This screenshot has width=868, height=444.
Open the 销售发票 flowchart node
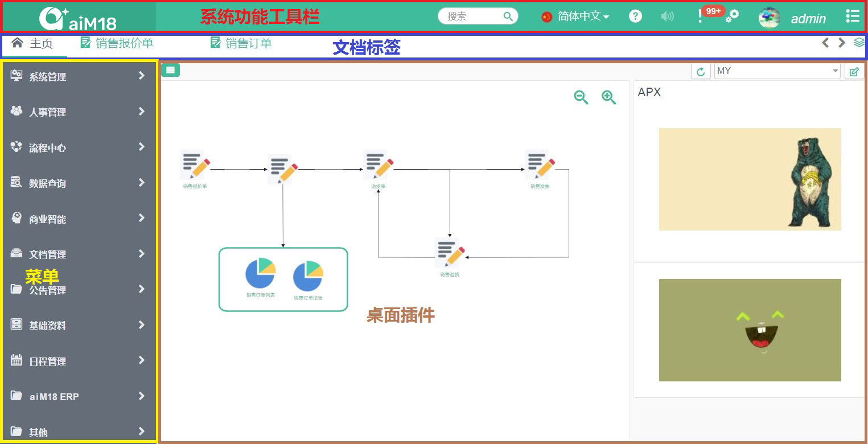540,169
